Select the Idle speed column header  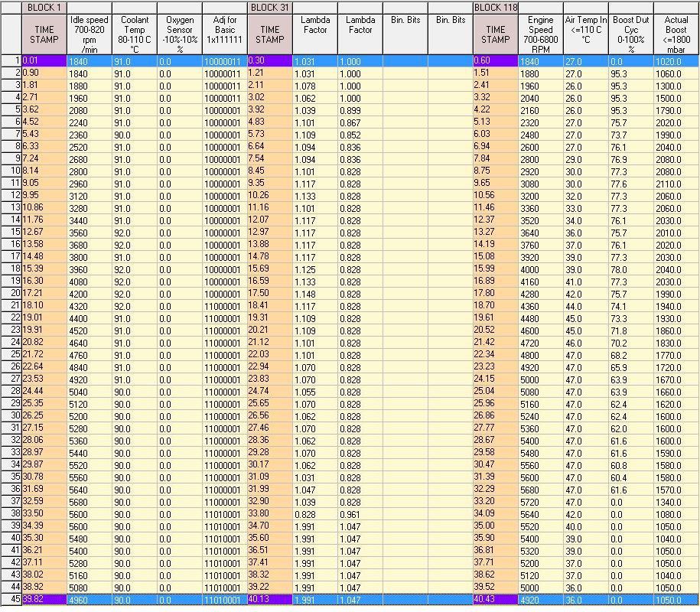point(89,34)
